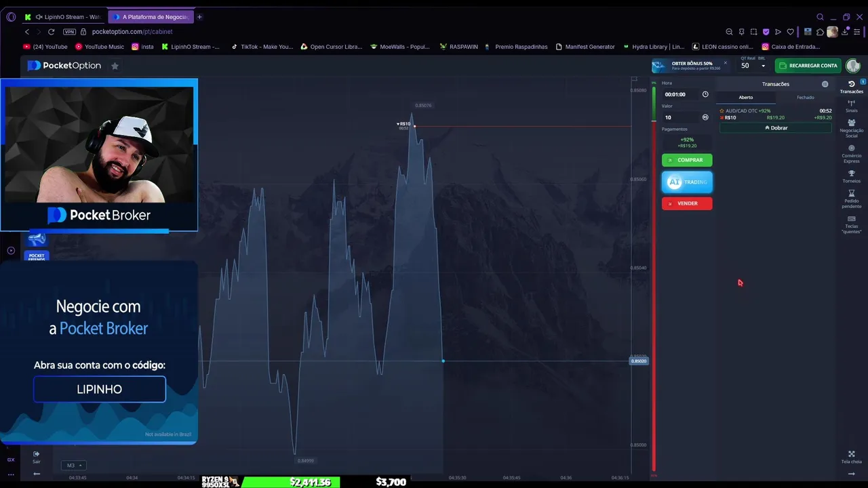This screenshot has height=488, width=868.
Task: Open YouTube bookmark
Action: coord(45,47)
